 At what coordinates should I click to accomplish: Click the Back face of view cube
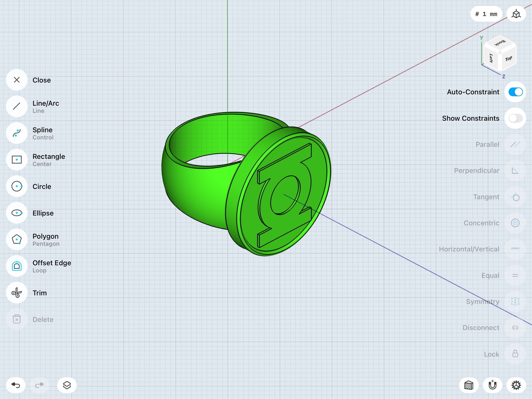tap(500, 43)
